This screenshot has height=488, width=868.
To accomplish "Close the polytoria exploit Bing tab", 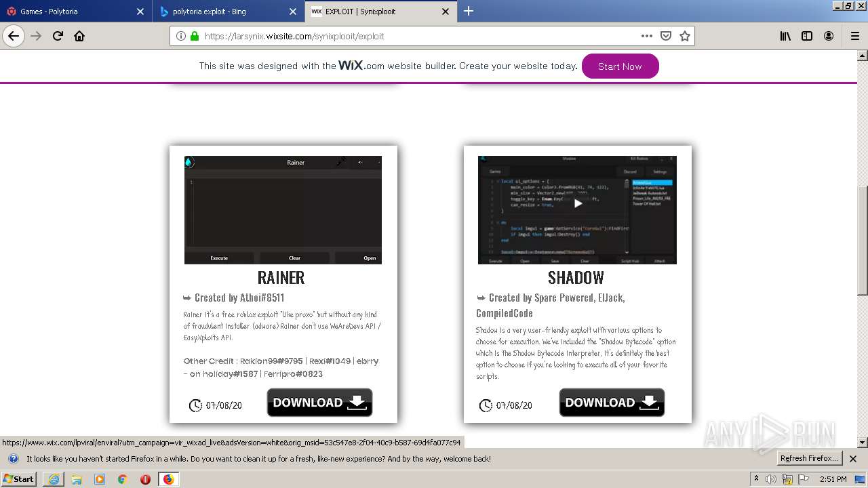I will (293, 12).
